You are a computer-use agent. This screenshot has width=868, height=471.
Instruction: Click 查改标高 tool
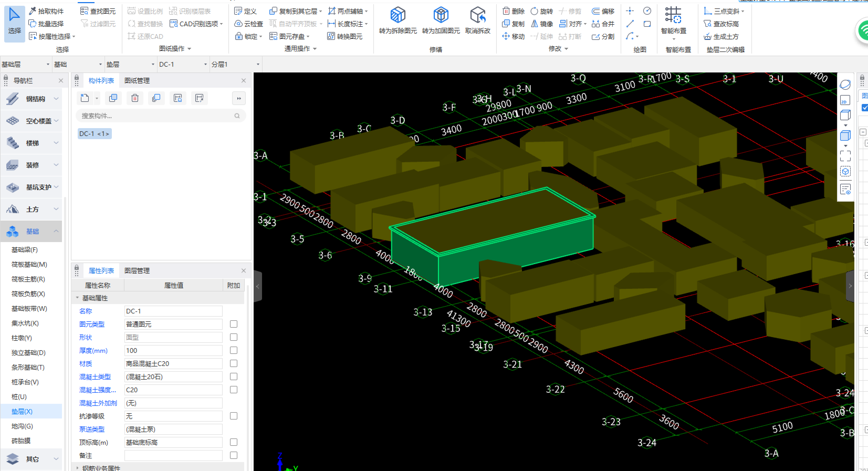click(x=721, y=24)
